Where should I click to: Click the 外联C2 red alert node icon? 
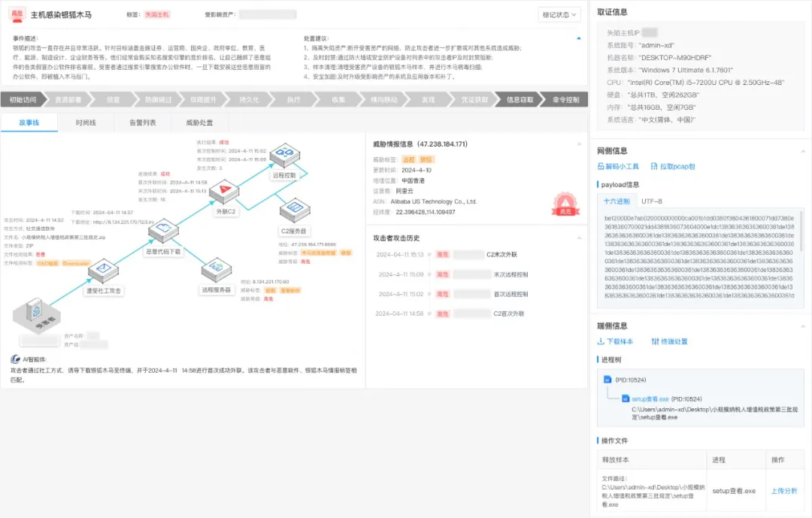[223, 191]
